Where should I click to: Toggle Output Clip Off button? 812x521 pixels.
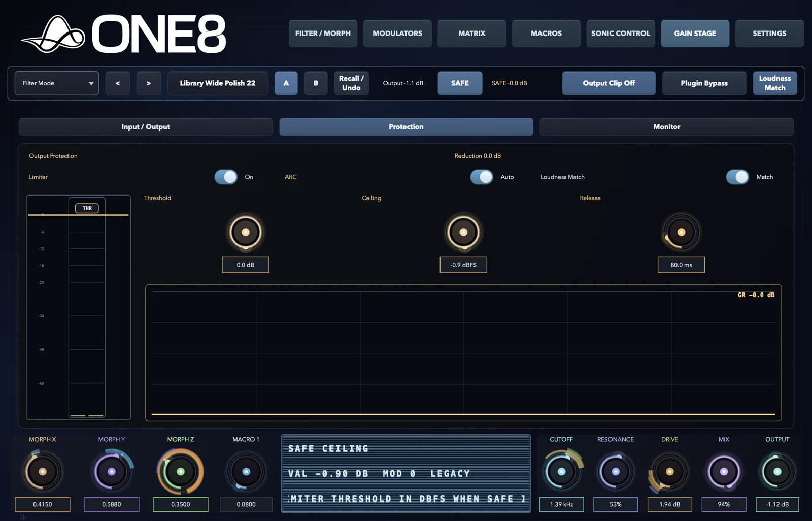pyautogui.click(x=608, y=83)
